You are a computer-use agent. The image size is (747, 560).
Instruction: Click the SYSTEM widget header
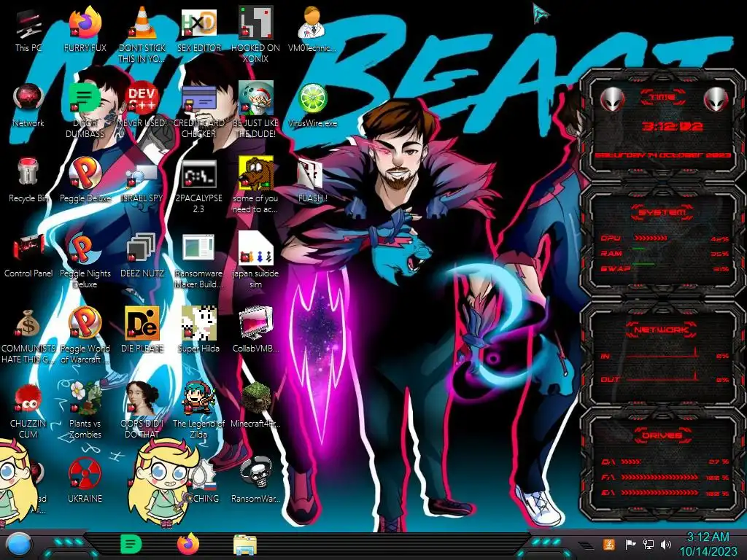pyautogui.click(x=662, y=212)
